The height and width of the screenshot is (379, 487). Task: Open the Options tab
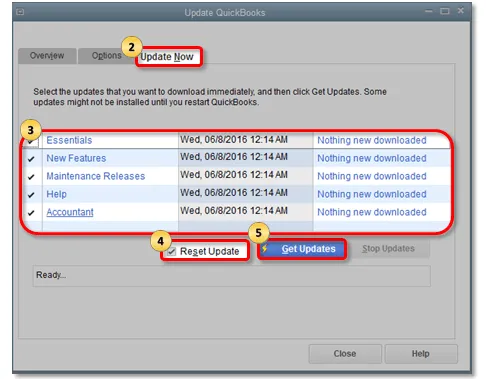107,56
